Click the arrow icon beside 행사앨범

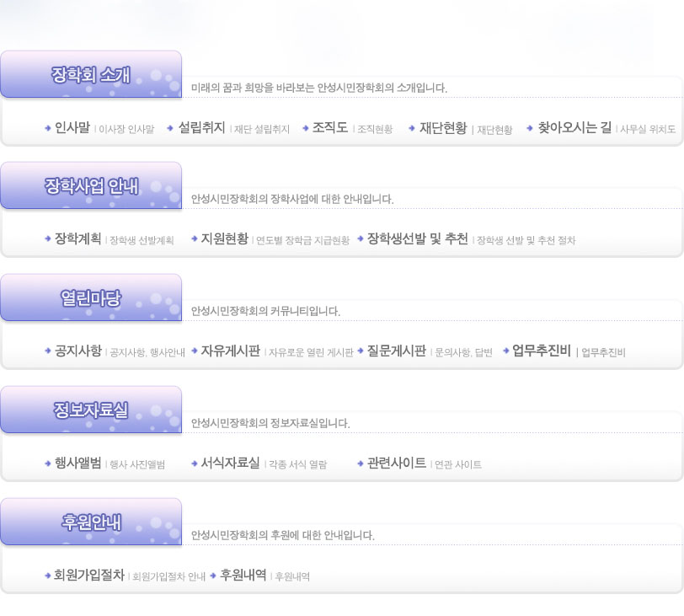48,463
